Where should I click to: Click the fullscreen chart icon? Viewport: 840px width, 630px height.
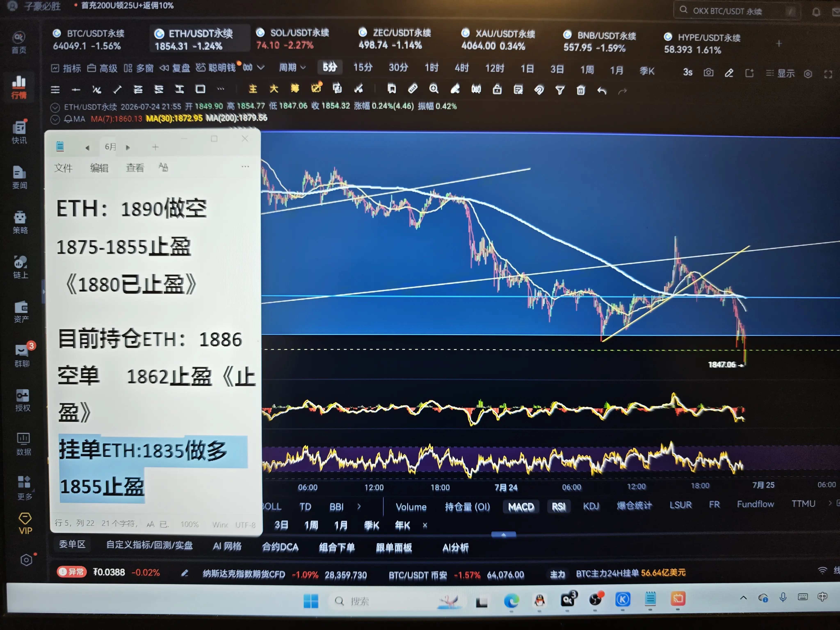click(828, 74)
